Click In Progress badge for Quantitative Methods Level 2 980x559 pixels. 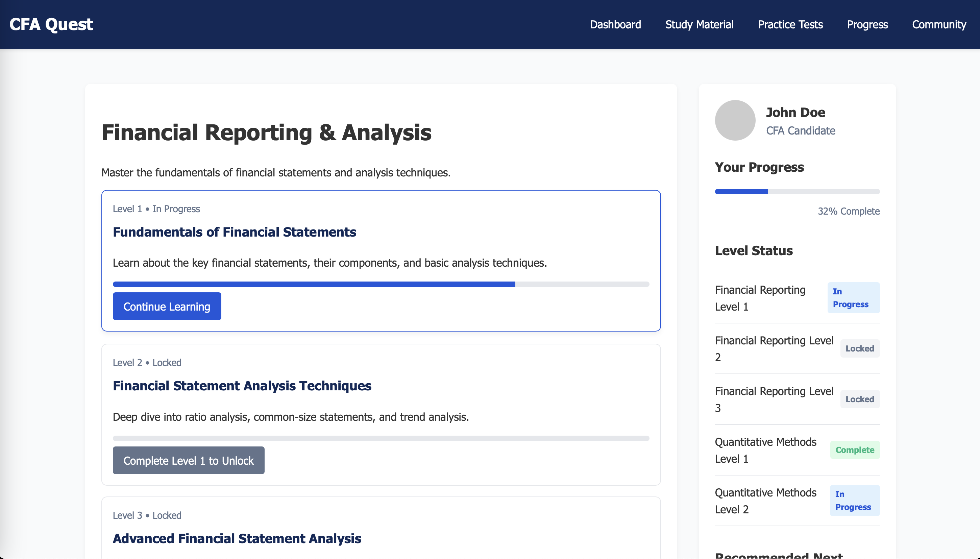click(x=855, y=500)
